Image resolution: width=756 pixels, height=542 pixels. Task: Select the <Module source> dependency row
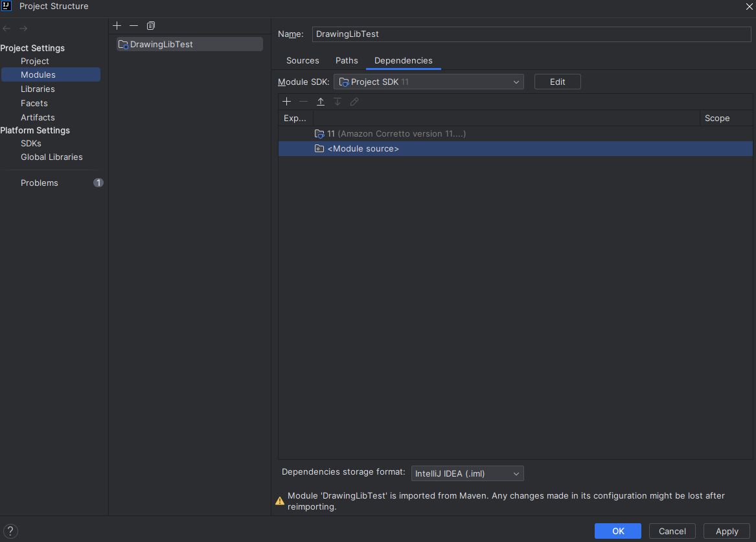pos(516,148)
